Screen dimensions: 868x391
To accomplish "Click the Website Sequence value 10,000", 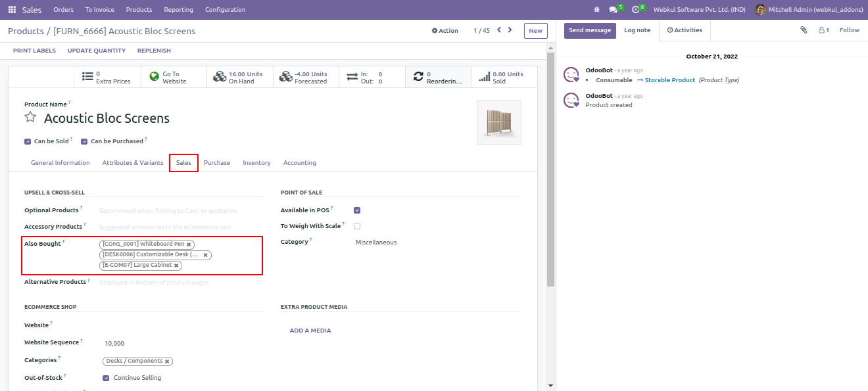I will click(x=114, y=343).
